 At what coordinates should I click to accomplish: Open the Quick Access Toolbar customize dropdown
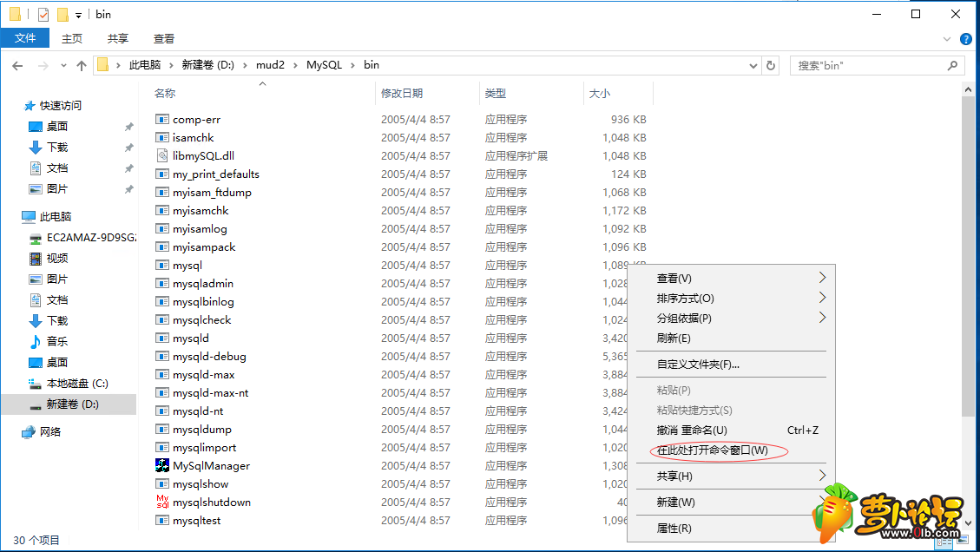78,15
